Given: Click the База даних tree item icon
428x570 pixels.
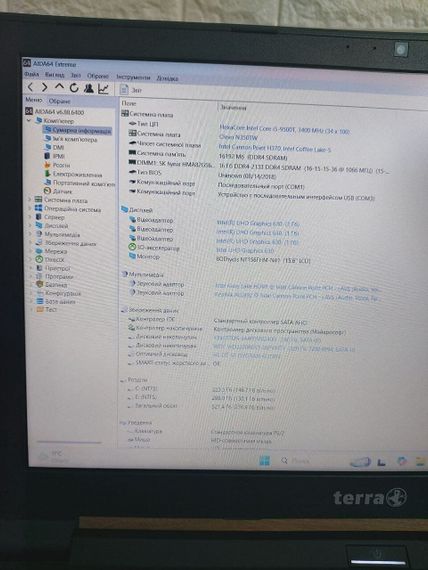Looking at the screenshot, I should [x=40, y=301].
